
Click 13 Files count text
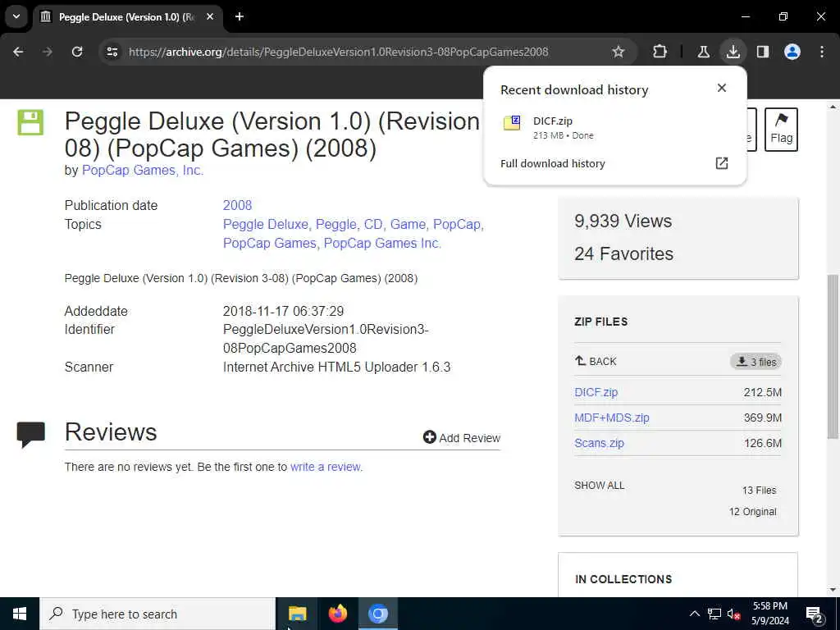[x=759, y=491]
